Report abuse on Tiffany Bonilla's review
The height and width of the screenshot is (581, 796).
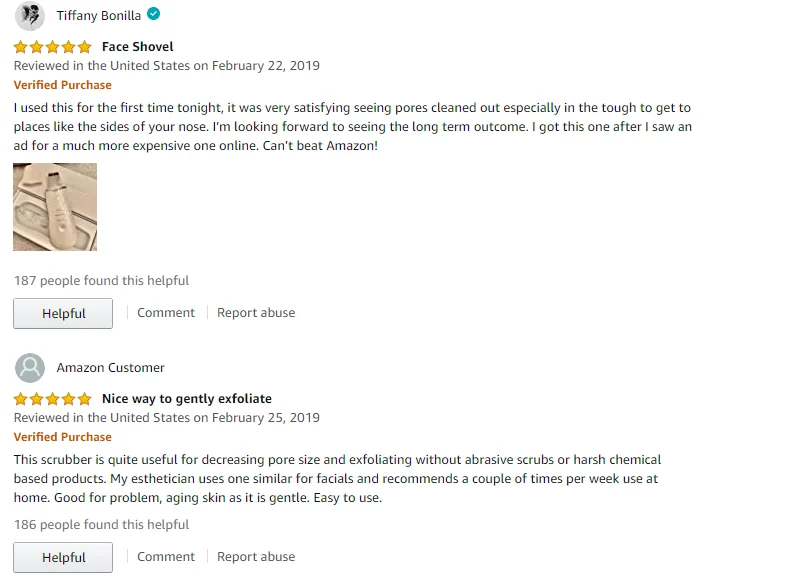(x=256, y=313)
